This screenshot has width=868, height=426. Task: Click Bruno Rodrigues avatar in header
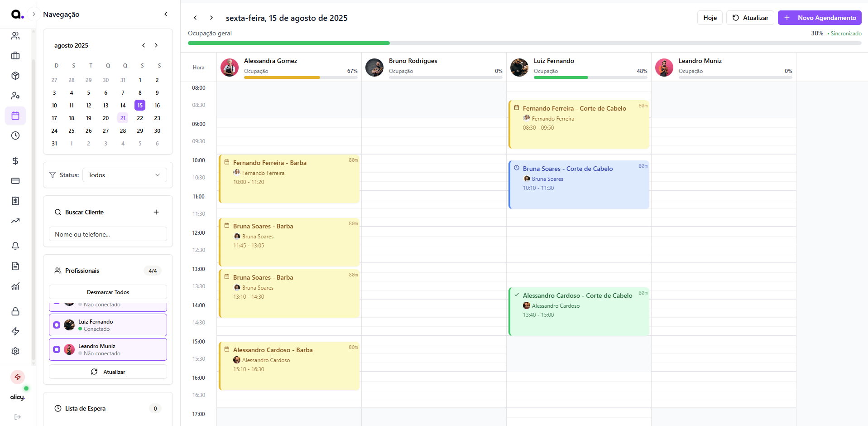pyautogui.click(x=374, y=68)
